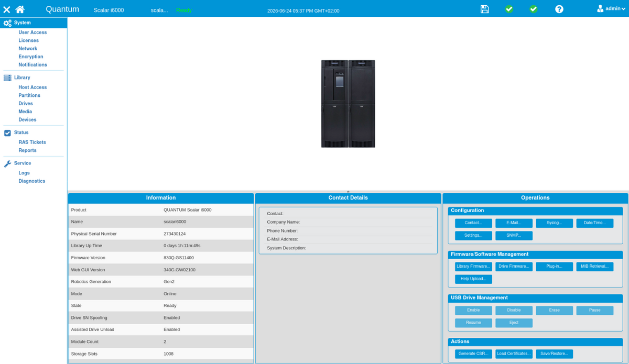The height and width of the screenshot is (364, 629).
Task: Open the Help question mark icon
Action: coord(559,9)
